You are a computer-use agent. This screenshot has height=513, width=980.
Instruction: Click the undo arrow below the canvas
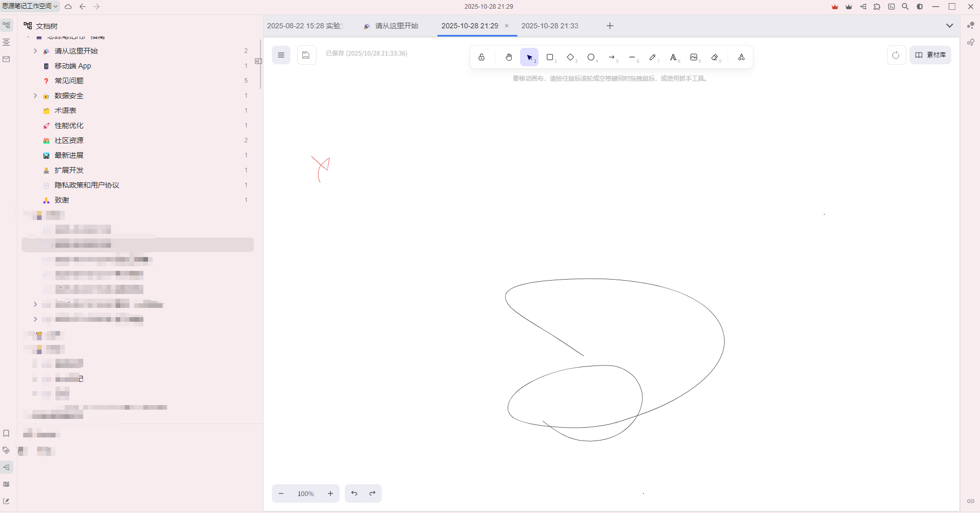pos(354,493)
